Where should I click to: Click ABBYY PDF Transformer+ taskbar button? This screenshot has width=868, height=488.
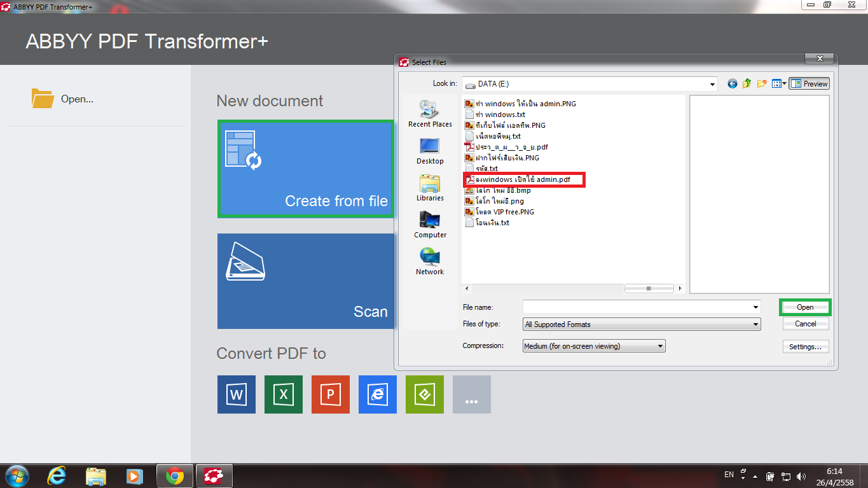214,476
